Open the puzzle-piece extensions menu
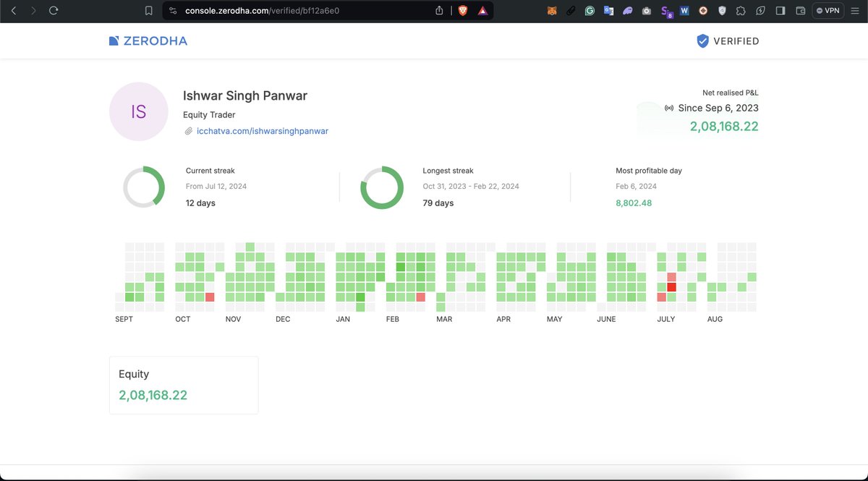This screenshot has height=481, width=868. click(741, 11)
